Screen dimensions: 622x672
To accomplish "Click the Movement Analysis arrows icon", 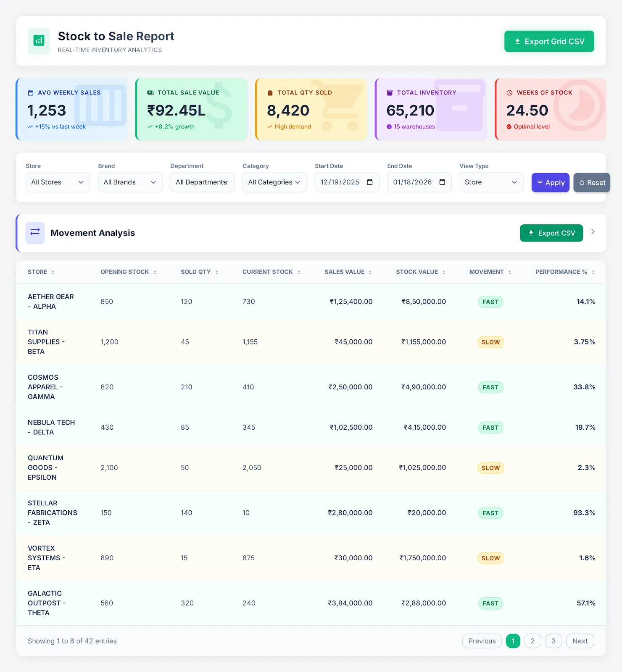I will point(35,233).
